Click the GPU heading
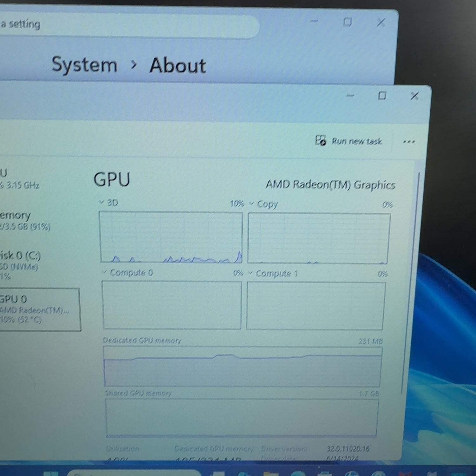476x476 pixels. click(112, 179)
